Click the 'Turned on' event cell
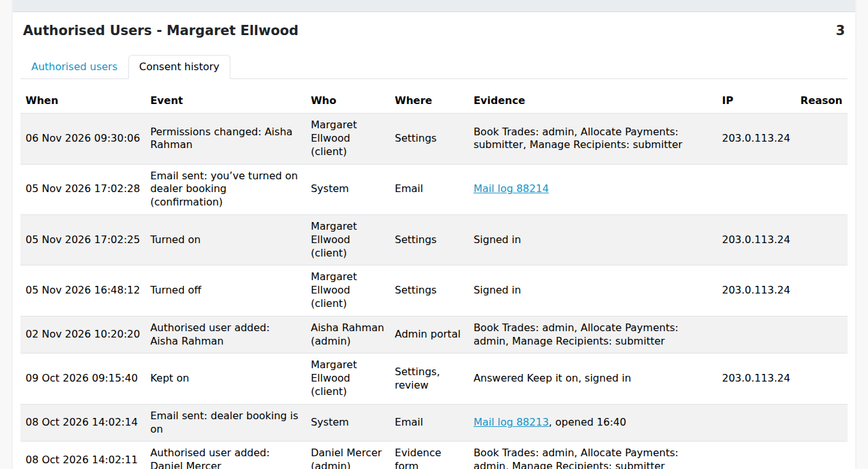The width and height of the screenshot is (868, 469). tap(176, 240)
